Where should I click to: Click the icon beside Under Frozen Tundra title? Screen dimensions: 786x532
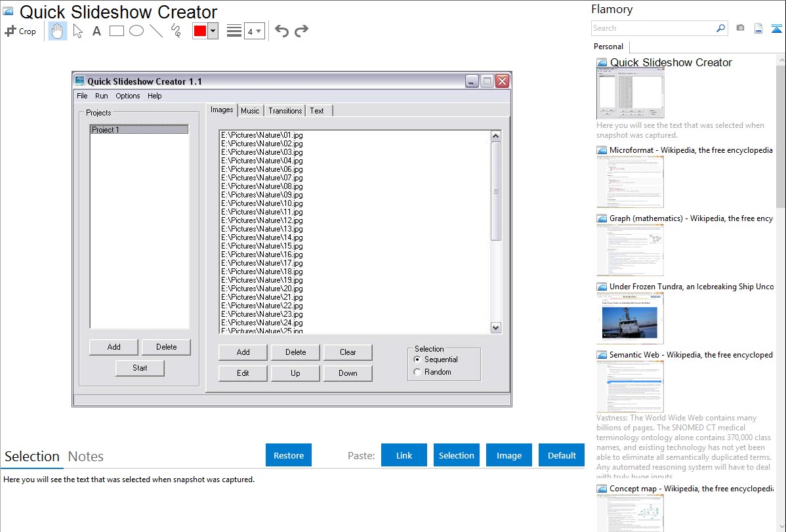[x=602, y=287]
